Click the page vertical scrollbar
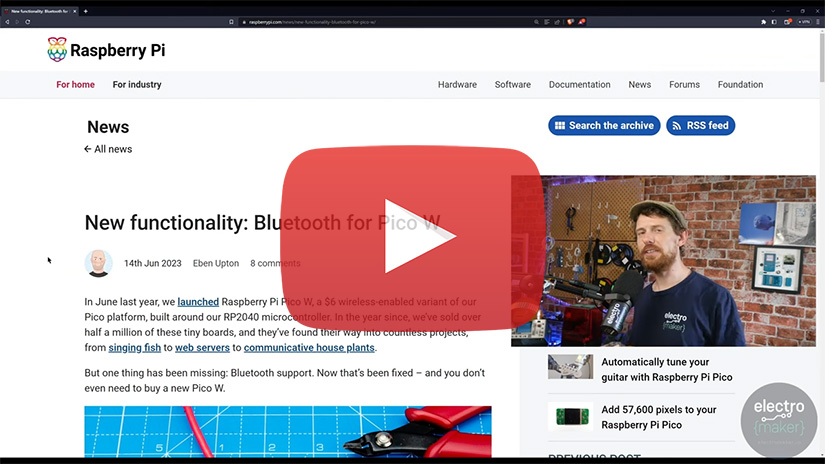This screenshot has width=825, height=464. (x=822, y=56)
